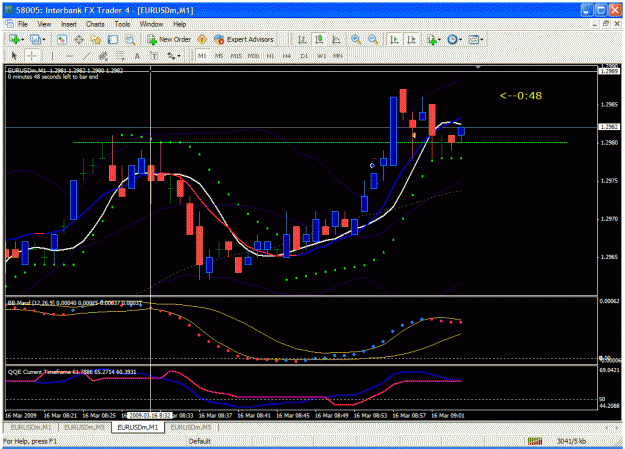Click the yellow '<--0:48' countdown label
Image resolution: width=625 pixels, height=449 pixels.
click(521, 96)
